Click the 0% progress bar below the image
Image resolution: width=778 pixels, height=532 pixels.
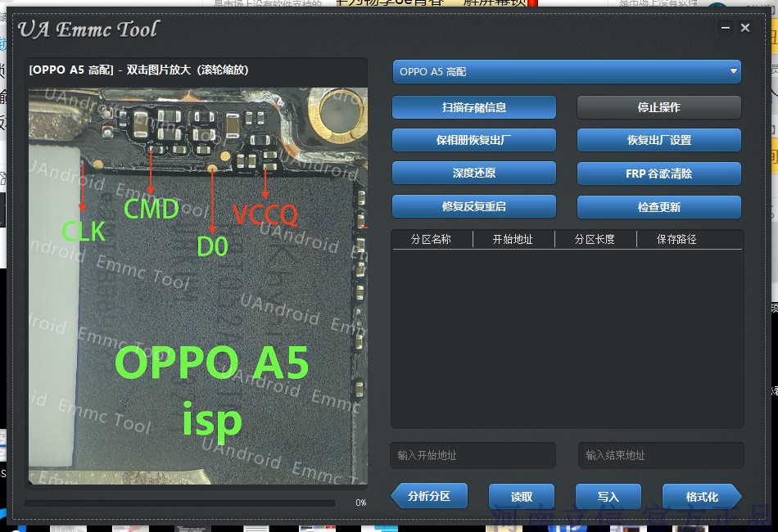(x=180, y=503)
